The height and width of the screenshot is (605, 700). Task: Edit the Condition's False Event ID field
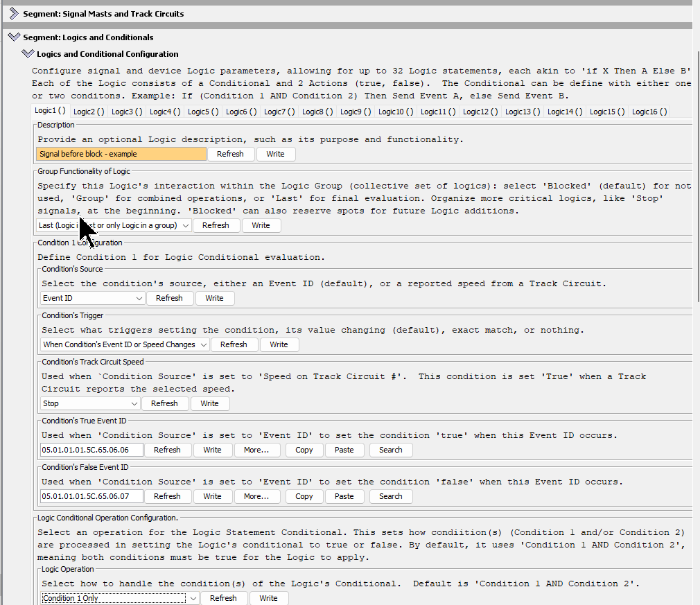click(x=91, y=496)
